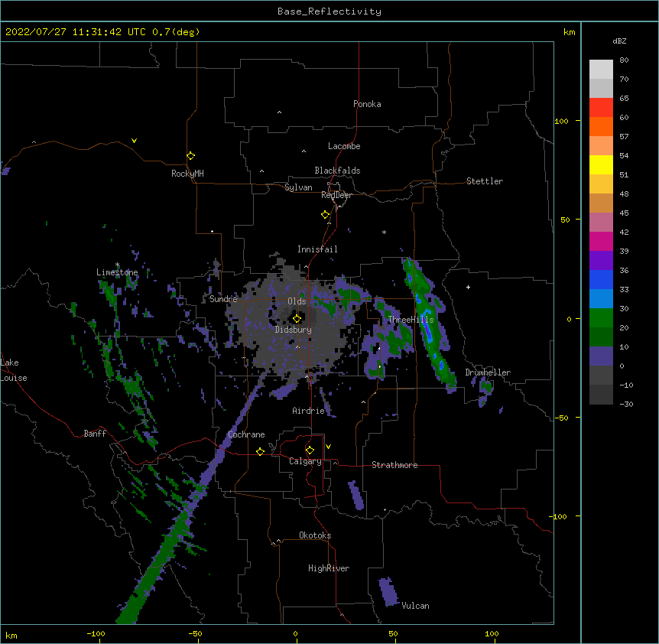Pick the dark orange 57-60 dBZ legend swatch

click(x=601, y=126)
